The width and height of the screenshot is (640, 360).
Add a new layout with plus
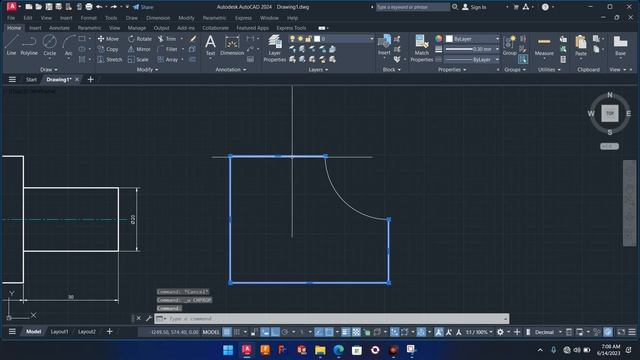(109, 331)
